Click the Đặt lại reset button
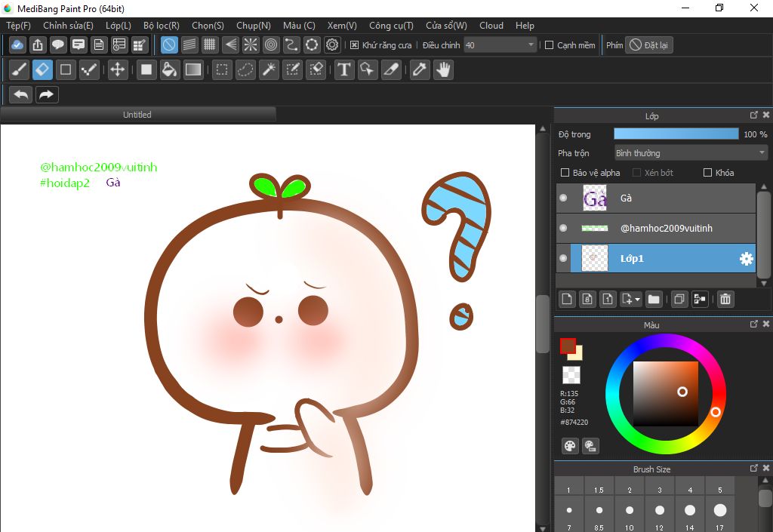 click(x=649, y=45)
